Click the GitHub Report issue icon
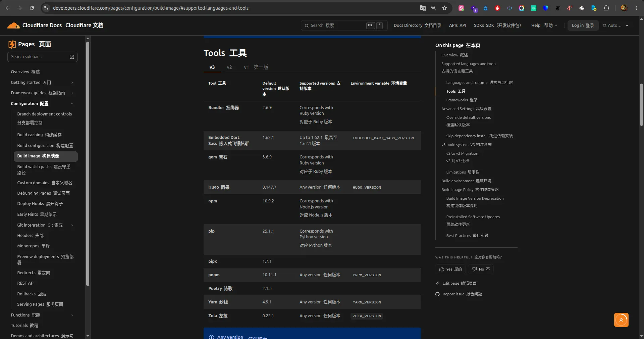 point(437,294)
